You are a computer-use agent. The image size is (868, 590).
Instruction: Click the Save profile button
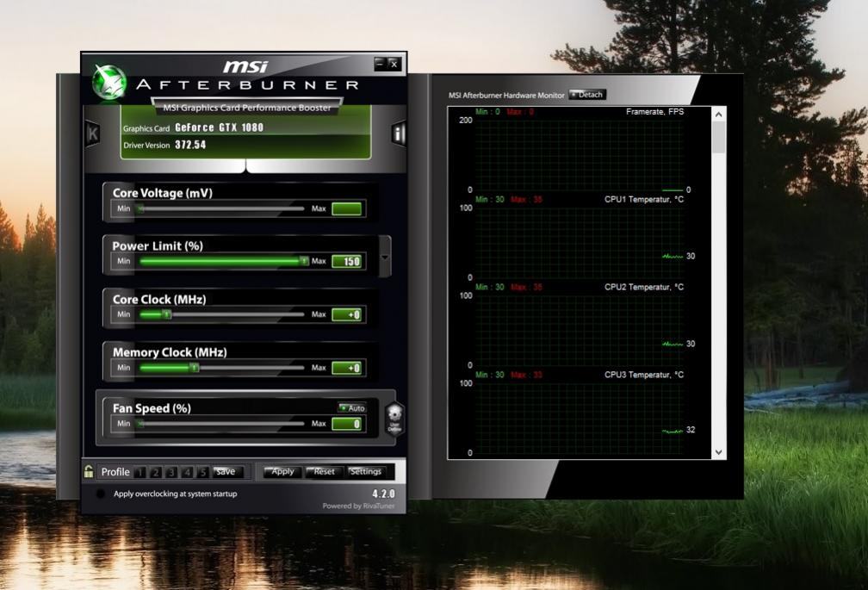(x=227, y=471)
